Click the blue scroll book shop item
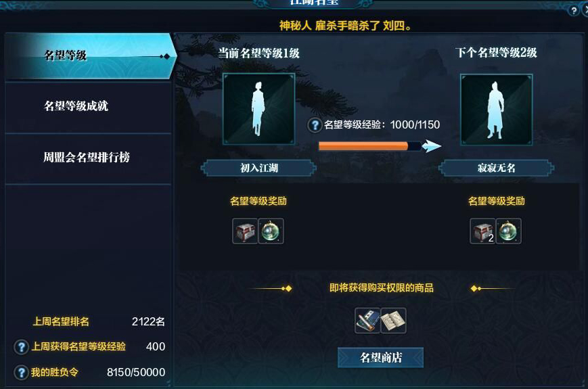 (x=367, y=321)
